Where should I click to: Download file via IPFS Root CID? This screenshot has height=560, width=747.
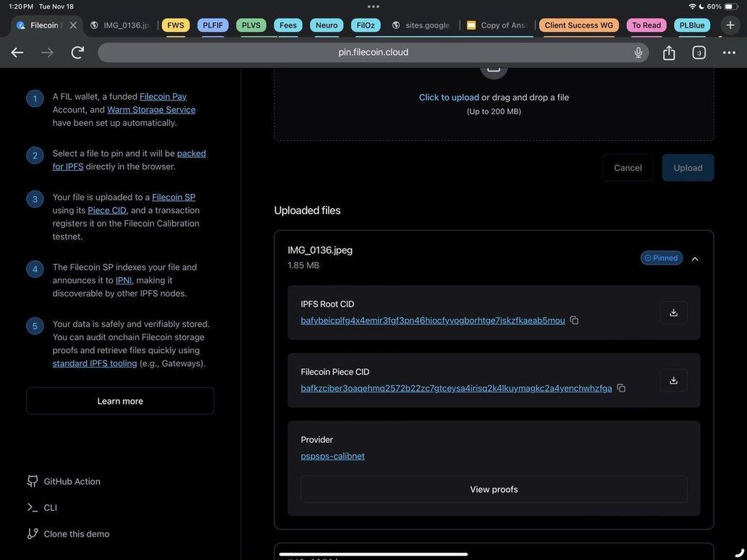point(673,313)
